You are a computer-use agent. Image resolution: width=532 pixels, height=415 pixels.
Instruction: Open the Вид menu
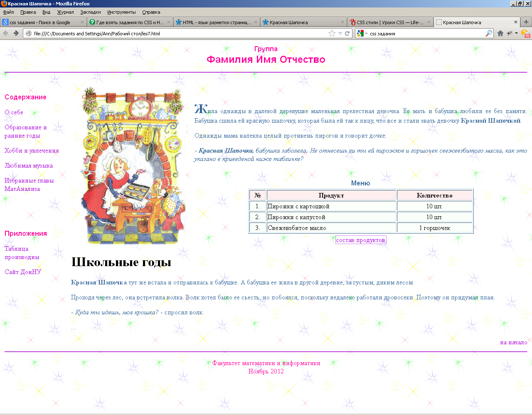[46, 12]
